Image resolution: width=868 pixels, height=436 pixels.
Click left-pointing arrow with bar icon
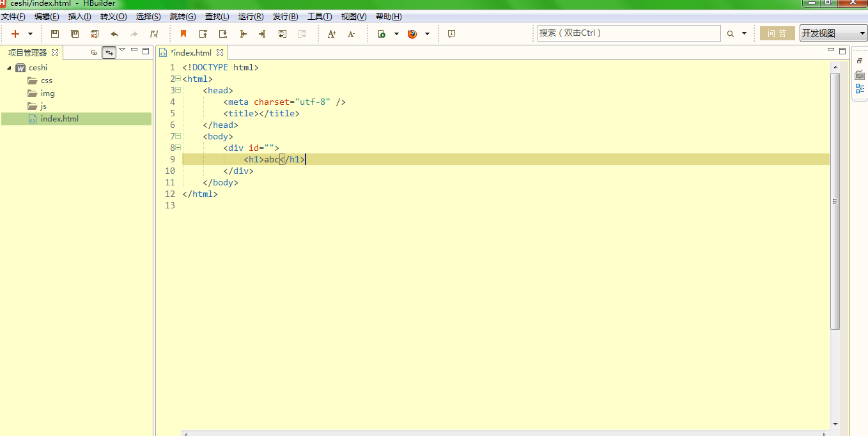(x=243, y=34)
